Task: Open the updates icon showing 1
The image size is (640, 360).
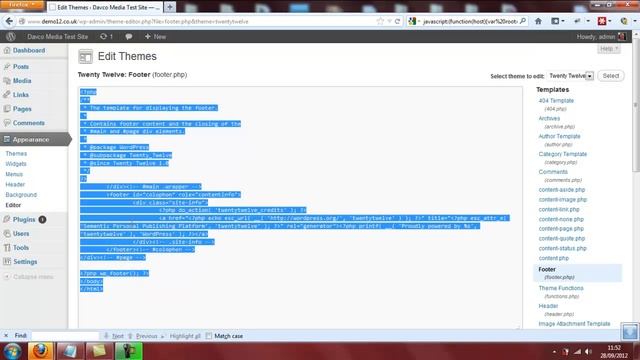Action: click(x=106, y=36)
